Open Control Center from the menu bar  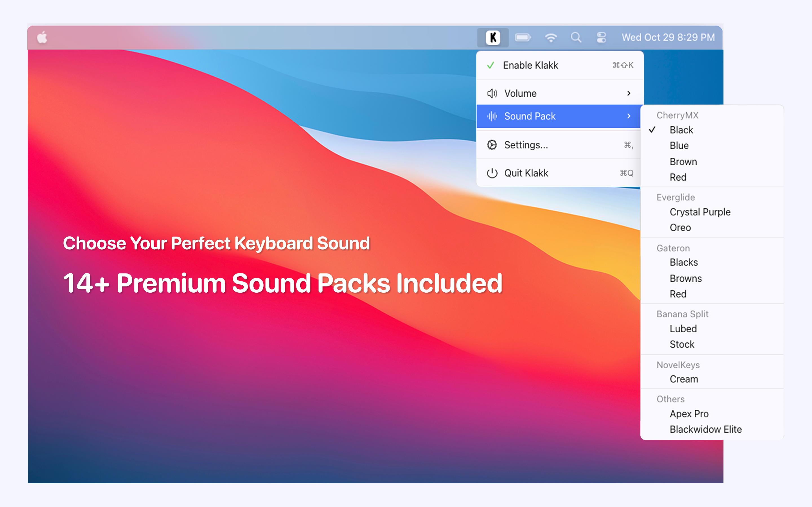coord(601,37)
